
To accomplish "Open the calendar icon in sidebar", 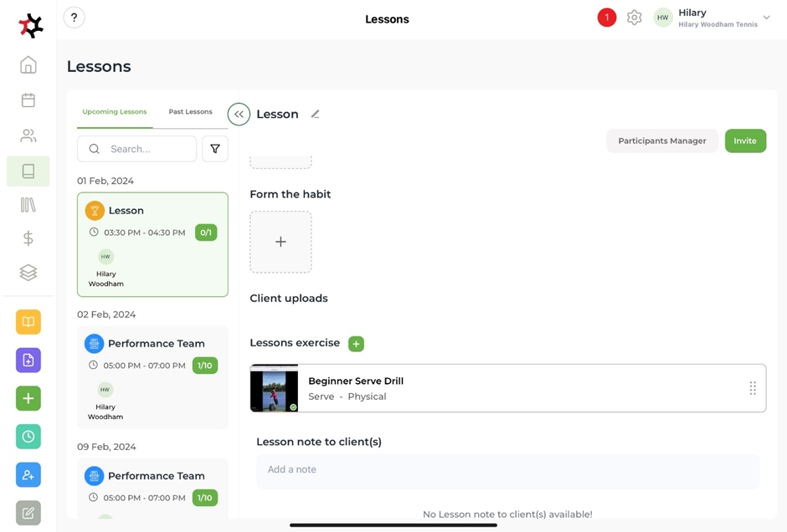I will (x=28, y=100).
